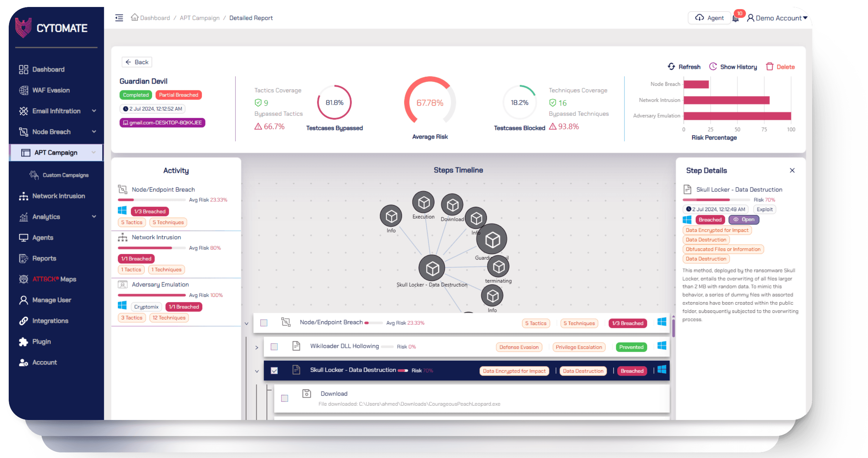Open Dashboard in the sidebar
This screenshot has width=868, height=458.
tap(48, 69)
